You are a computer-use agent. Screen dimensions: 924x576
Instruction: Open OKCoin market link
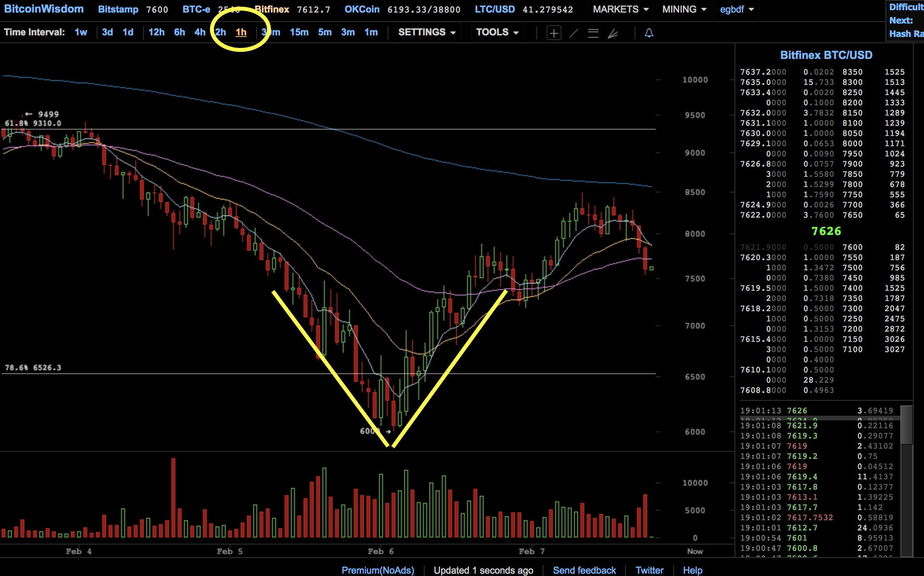[362, 9]
